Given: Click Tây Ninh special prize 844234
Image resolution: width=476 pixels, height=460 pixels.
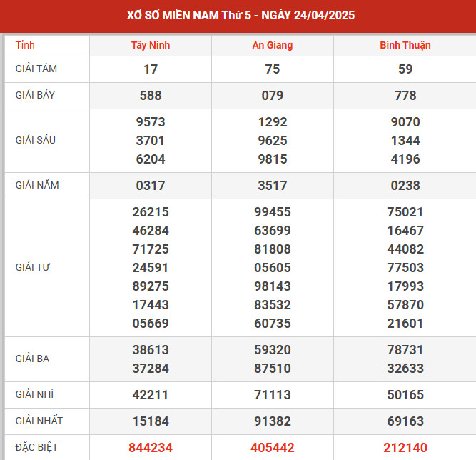Looking at the screenshot, I should click(x=151, y=448).
